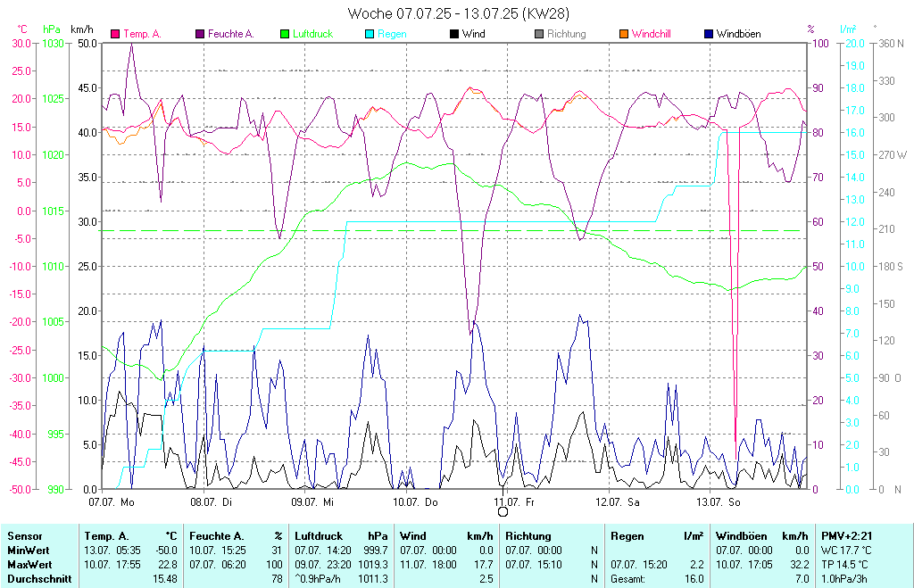Click the 10.07. Do date axis label
The width and height of the screenshot is (914, 588).
[x=415, y=501]
